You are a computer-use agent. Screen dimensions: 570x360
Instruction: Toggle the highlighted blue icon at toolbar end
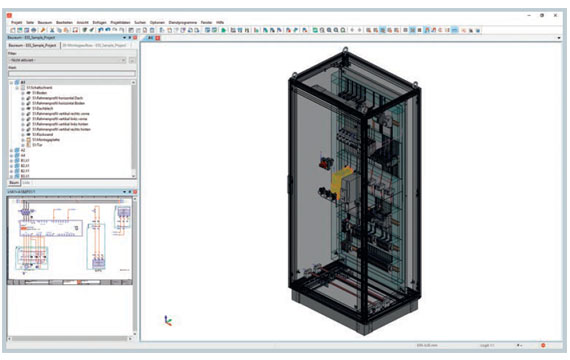point(455,30)
